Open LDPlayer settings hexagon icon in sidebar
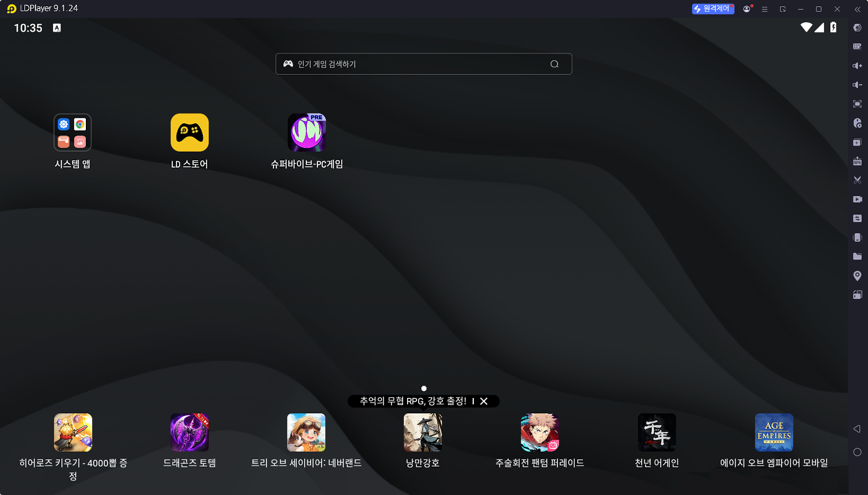The image size is (868, 495). (x=857, y=28)
